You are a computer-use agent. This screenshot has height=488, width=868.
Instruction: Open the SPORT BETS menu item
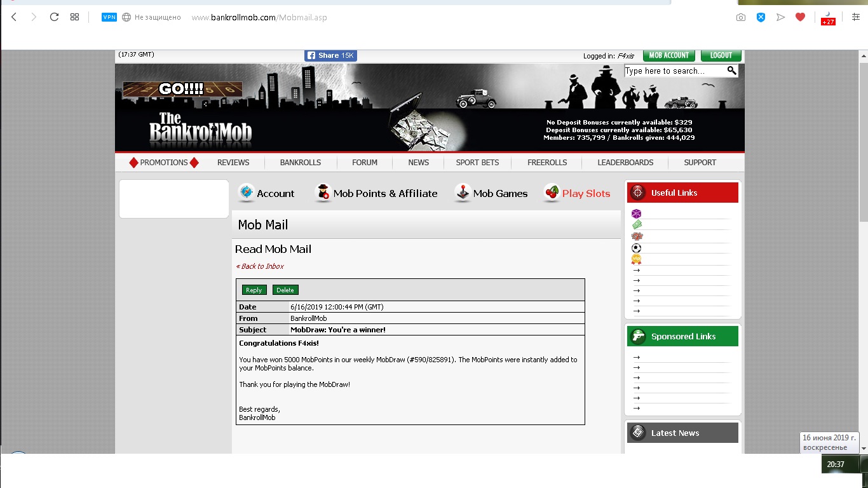477,163
